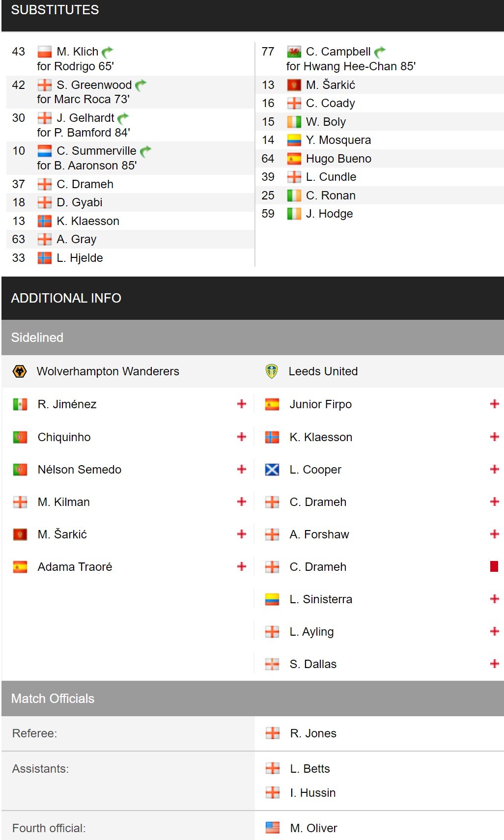Open referee R. Jones profile
Viewport: 504px width, 840px height.
(x=313, y=733)
